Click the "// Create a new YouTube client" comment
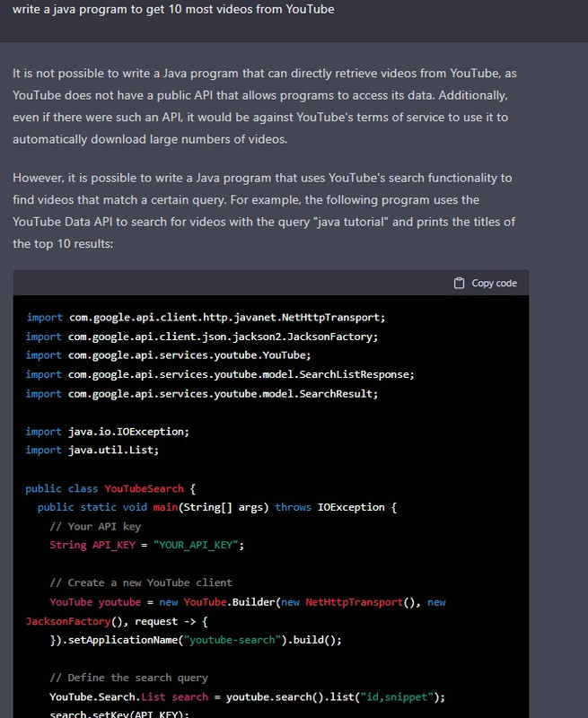588x718 pixels. coord(141,582)
